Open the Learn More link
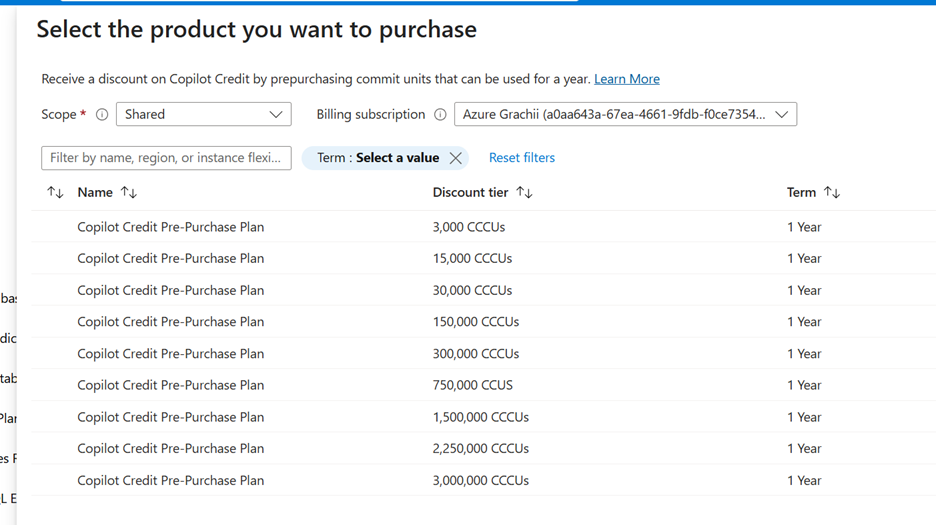The width and height of the screenshot is (936, 525). point(627,79)
